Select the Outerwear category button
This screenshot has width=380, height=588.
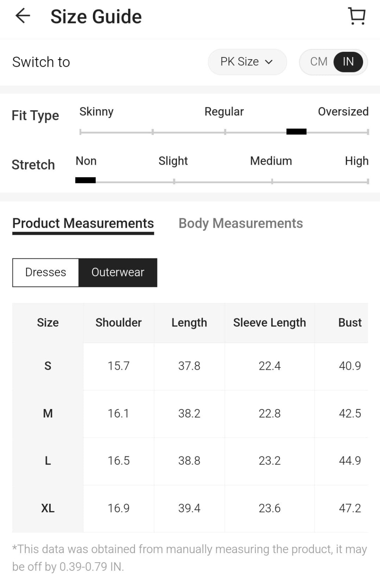pos(118,272)
